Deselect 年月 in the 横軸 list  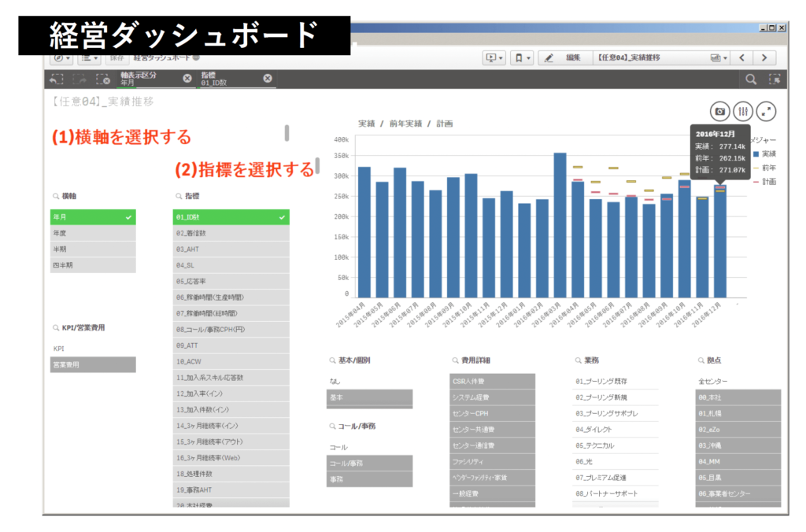point(93,217)
